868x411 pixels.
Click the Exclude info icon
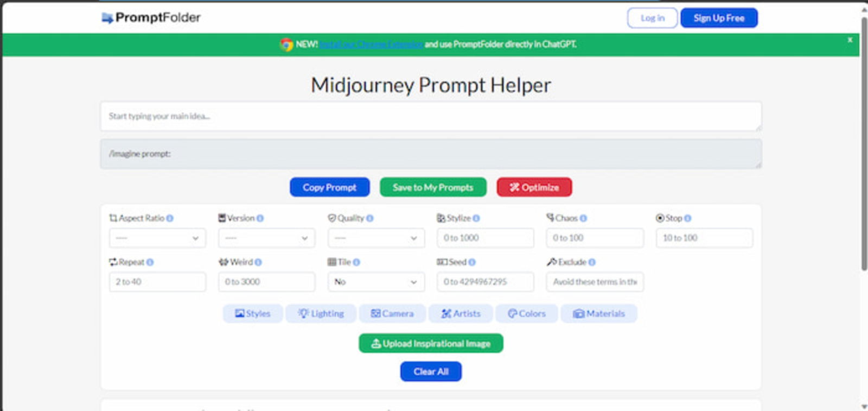592,262
